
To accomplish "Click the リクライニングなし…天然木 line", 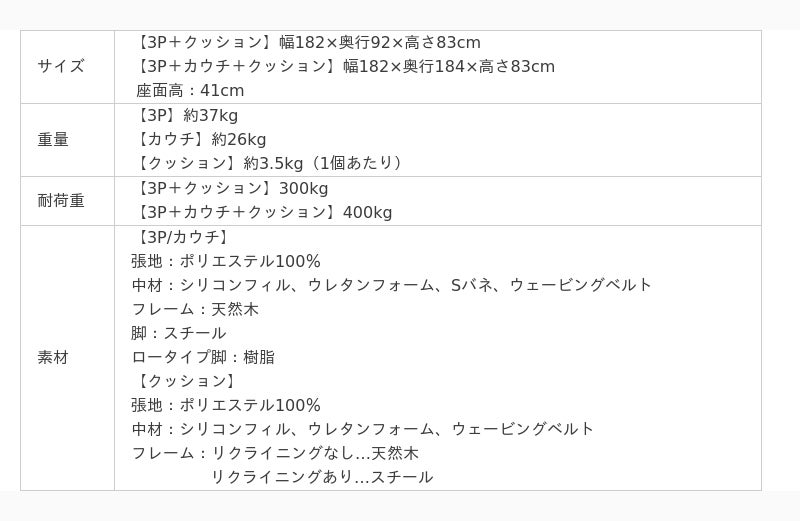I will pyautogui.click(x=275, y=454).
